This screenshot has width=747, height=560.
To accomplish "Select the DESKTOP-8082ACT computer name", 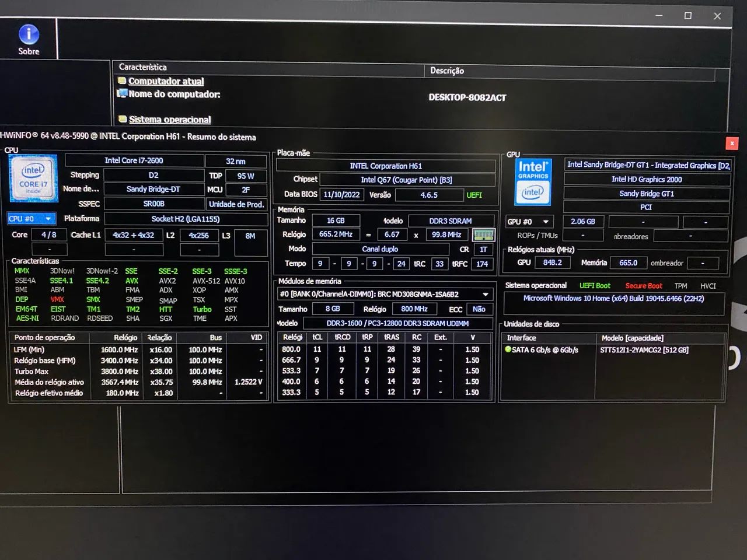I will click(467, 97).
